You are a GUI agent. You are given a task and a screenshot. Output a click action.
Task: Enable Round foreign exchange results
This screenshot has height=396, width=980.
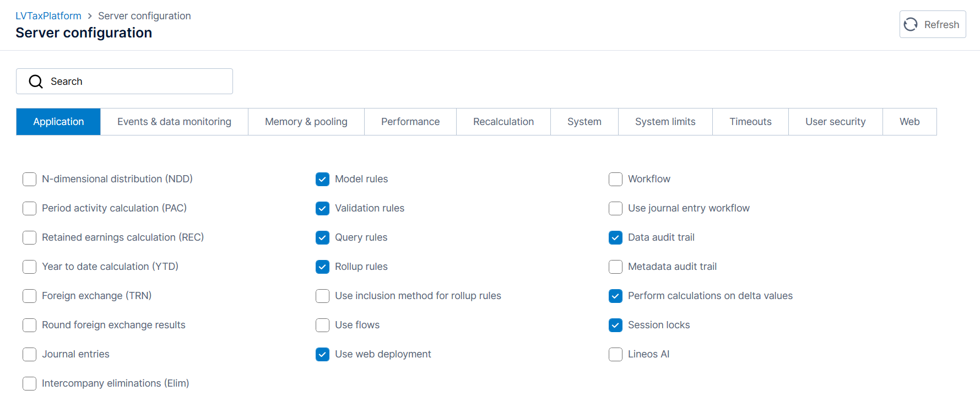pyautogui.click(x=30, y=325)
